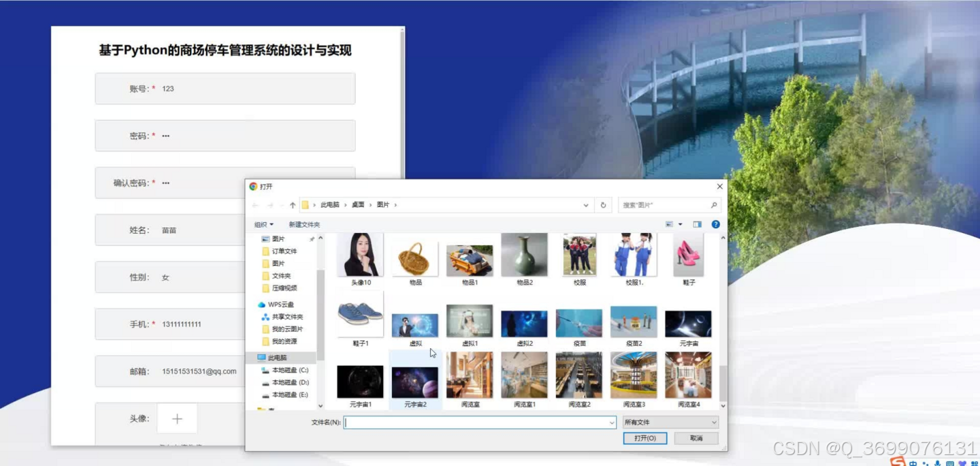Select the 物品 basket image
Screen dimensions: 980x466
[415, 262]
